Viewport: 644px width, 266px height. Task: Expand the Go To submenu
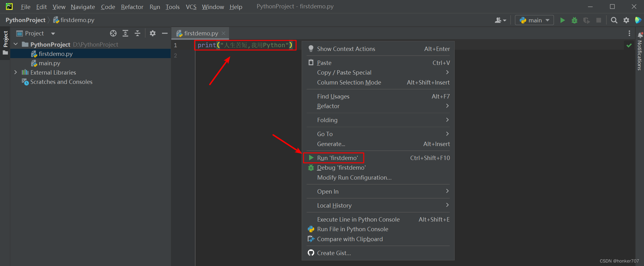pyautogui.click(x=378, y=134)
